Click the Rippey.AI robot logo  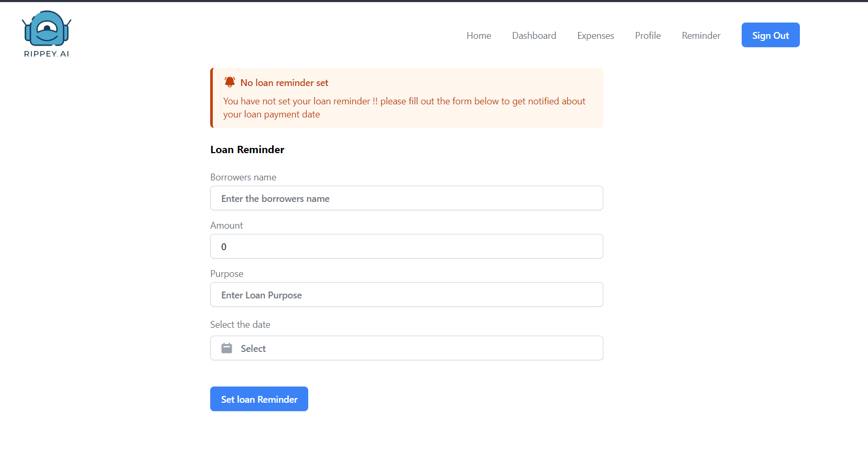pyautogui.click(x=46, y=29)
